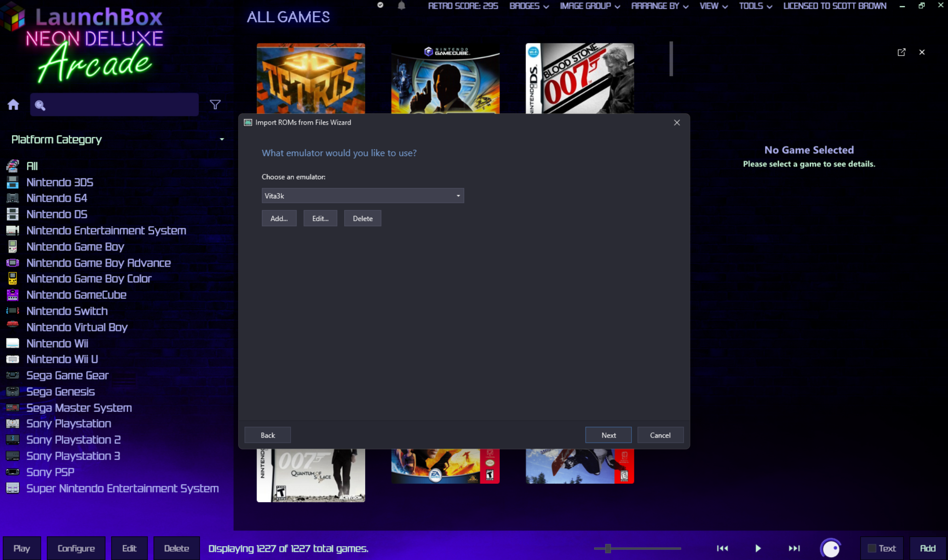Click the Add... emulator button
This screenshot has height=560, width=948.
(279, 219)
